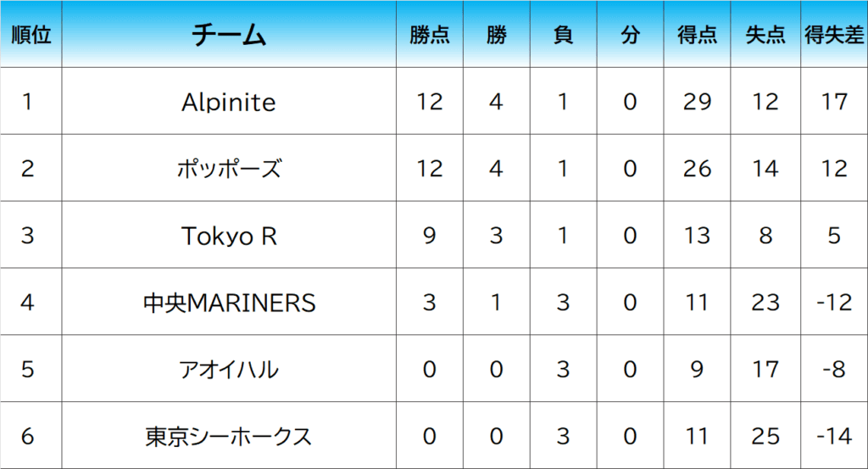Click Tokyo R's points value 9

[430, 236]
